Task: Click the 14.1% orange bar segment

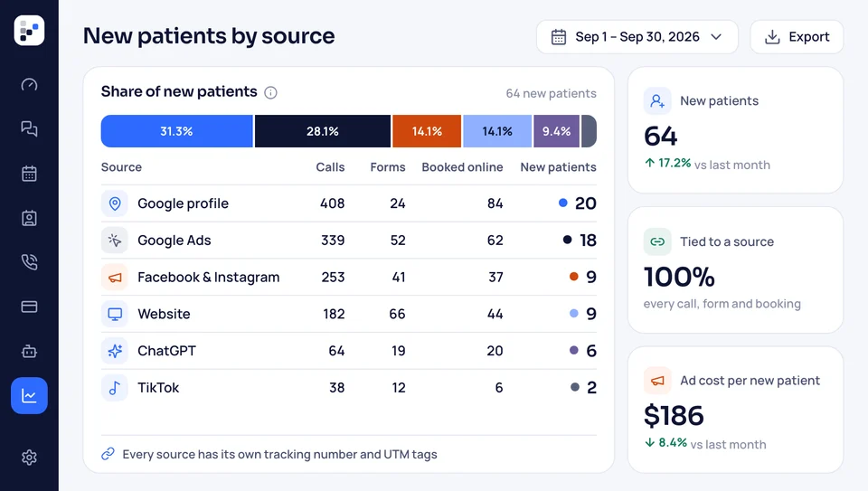Action: (x=427, y=131)
